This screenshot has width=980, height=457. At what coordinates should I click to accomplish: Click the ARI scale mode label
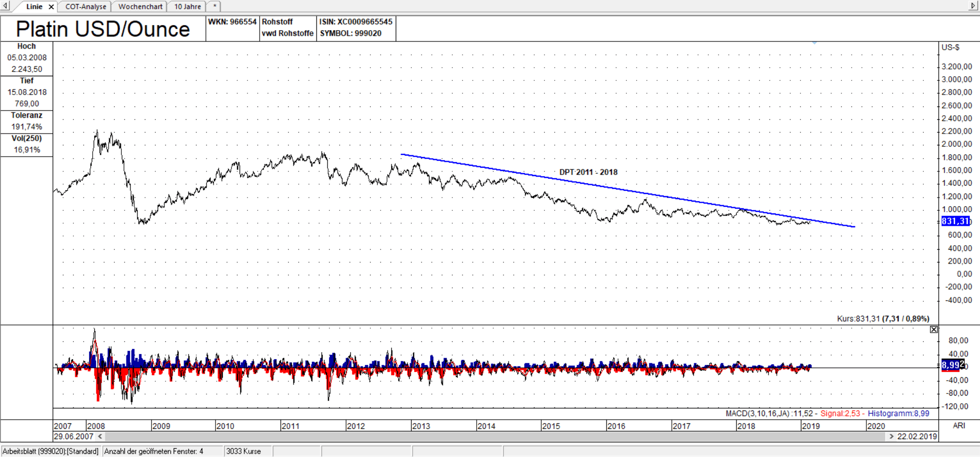click(958, 425)
